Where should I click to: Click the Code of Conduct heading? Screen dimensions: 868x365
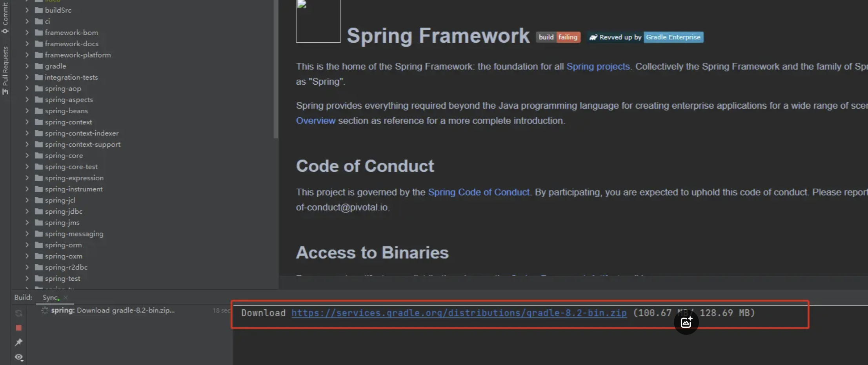(x=365, y=166)
